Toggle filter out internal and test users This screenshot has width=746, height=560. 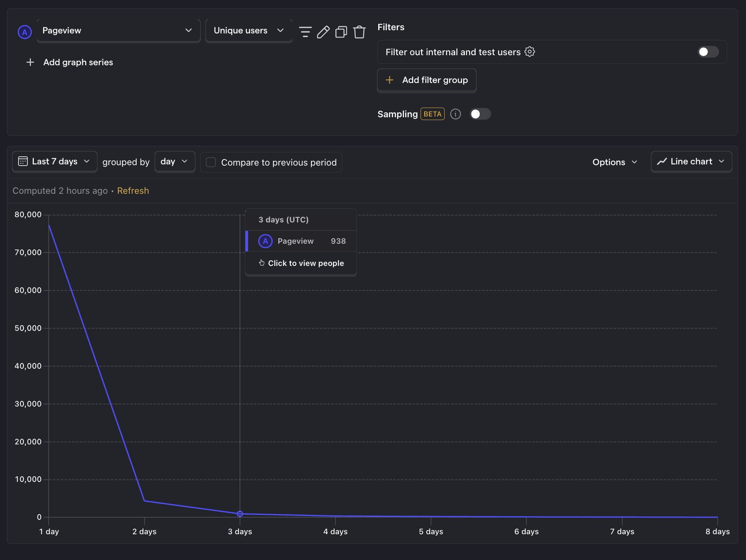pos(708,52)
